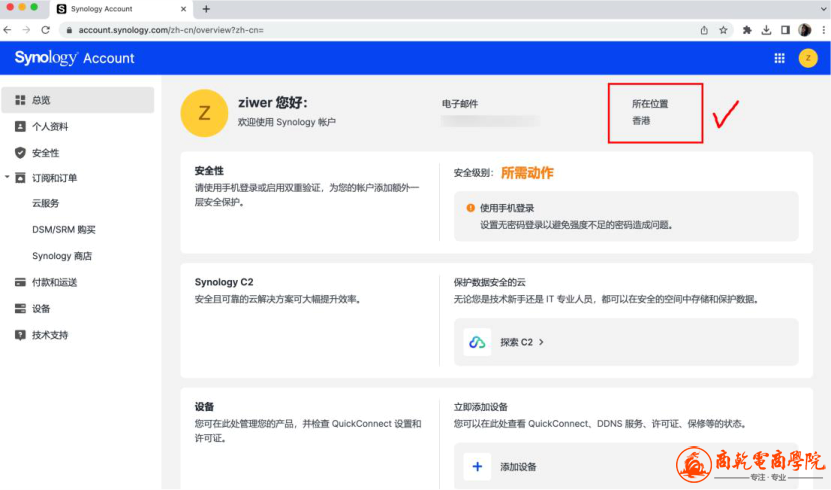Open browser downloads icon
This screenshot has width=831, height=490.
pyautogui.click(x=766, y=30)
